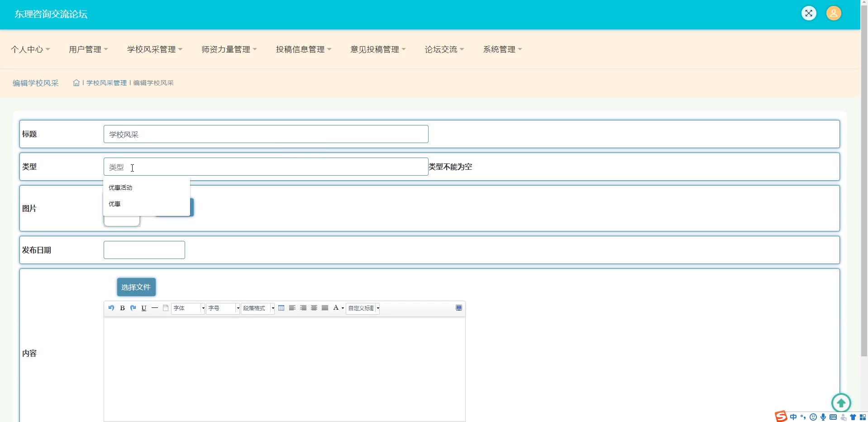Open font color dropdown arrow

343,308
